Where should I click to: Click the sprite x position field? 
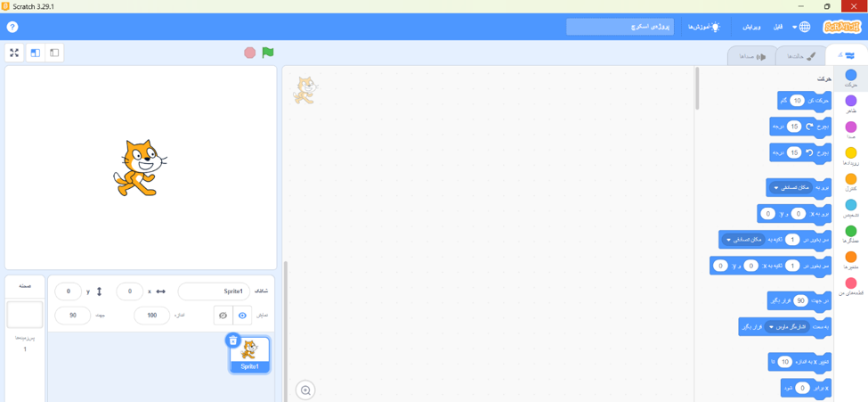coord(130,291)
